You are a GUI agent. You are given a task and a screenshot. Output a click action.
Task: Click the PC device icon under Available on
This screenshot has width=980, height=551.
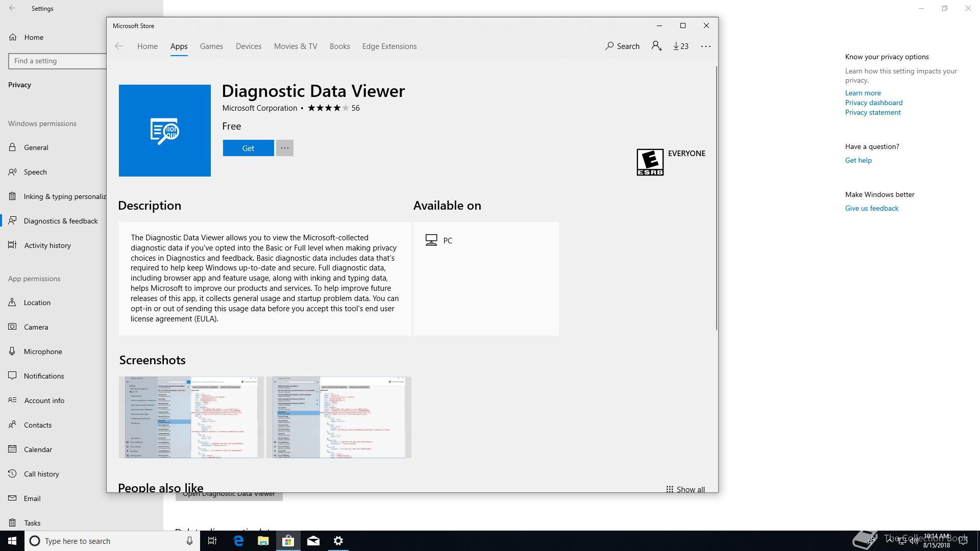431,240
